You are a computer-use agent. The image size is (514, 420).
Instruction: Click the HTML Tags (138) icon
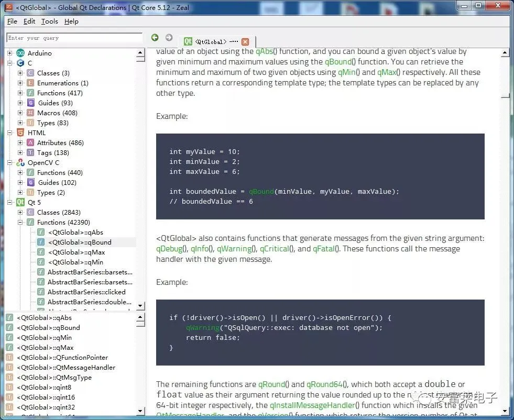pos(30,153)
